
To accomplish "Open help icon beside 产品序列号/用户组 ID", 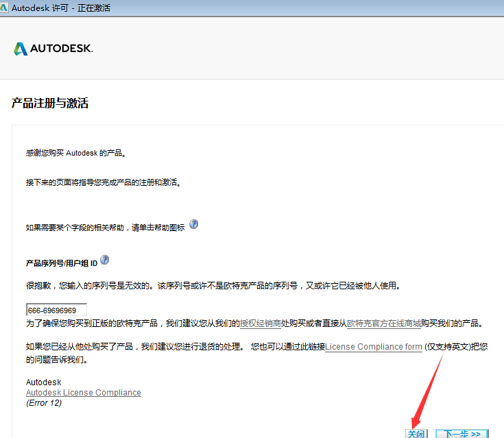I will (x=105, y=260).
